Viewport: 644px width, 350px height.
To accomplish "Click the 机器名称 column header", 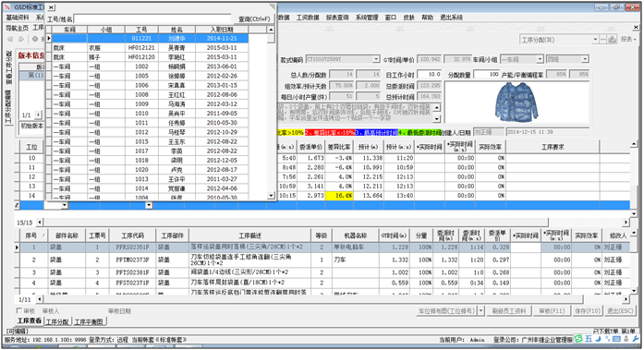I will coord(356,235).
